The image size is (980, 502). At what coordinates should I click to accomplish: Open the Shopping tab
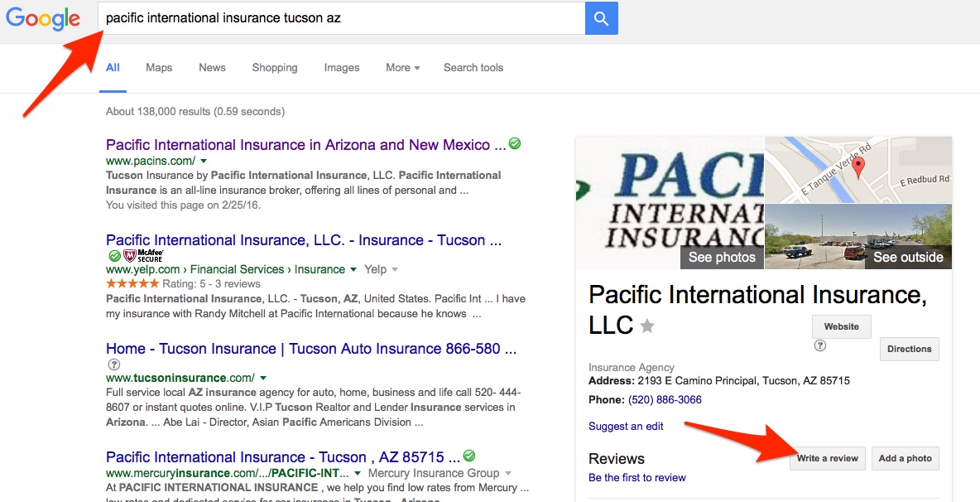[x=275, y=68]
